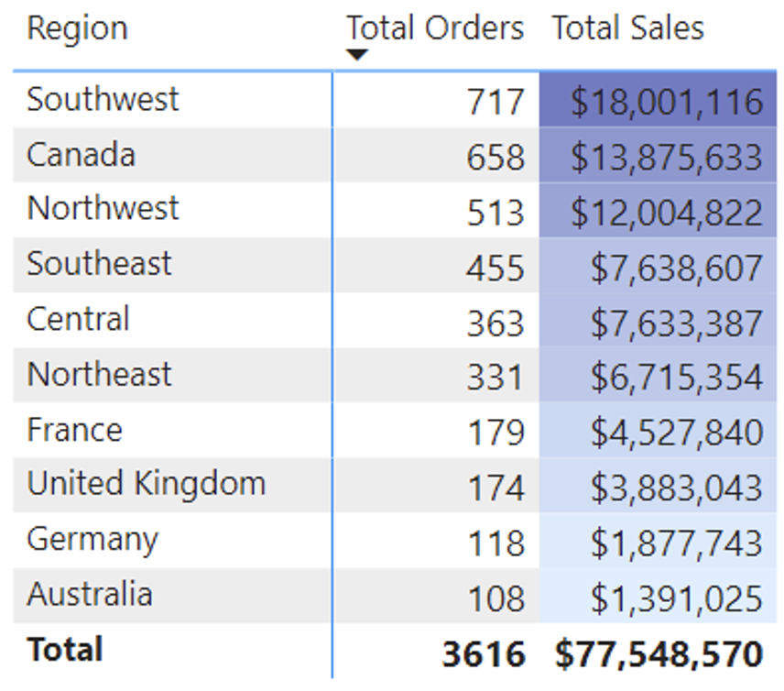
Task: Sort by the Total Sales column header
Action: (628, 27)
